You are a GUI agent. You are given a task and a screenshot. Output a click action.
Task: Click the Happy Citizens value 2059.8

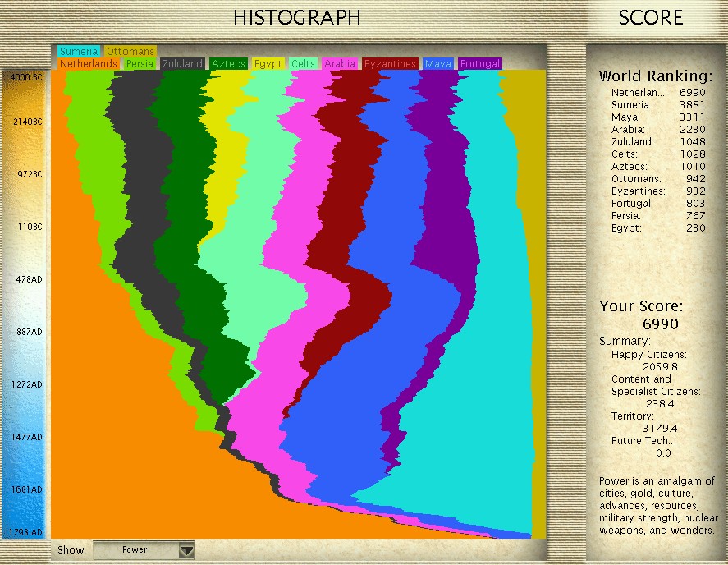(x=660, y=366)
